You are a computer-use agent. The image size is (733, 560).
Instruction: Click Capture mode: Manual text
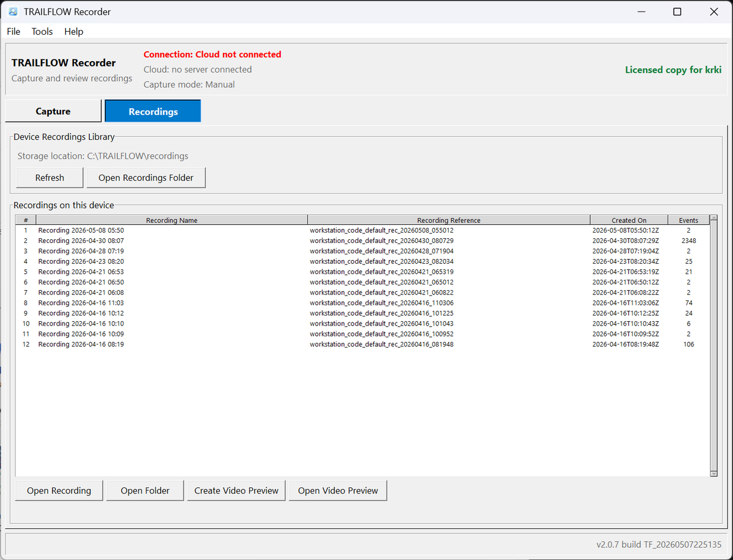pyautogui.click(x=189, y=84)
